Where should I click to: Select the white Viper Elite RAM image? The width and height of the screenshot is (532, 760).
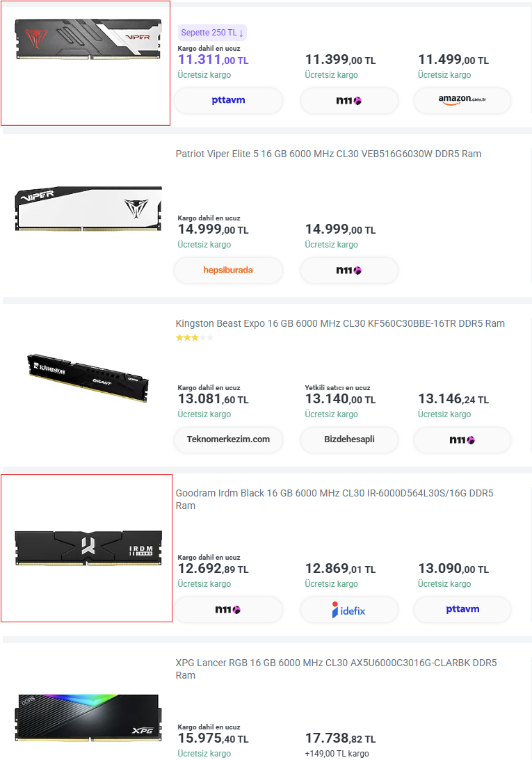(88, 209)
